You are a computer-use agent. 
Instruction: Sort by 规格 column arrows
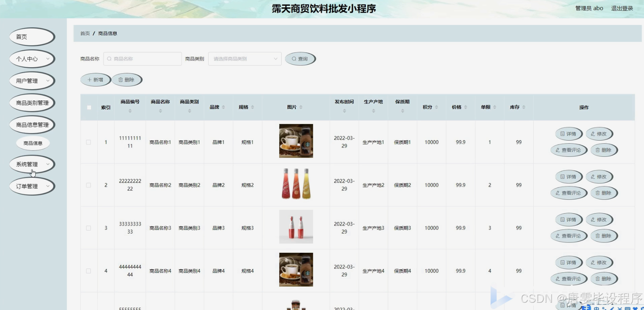(252, 107)
